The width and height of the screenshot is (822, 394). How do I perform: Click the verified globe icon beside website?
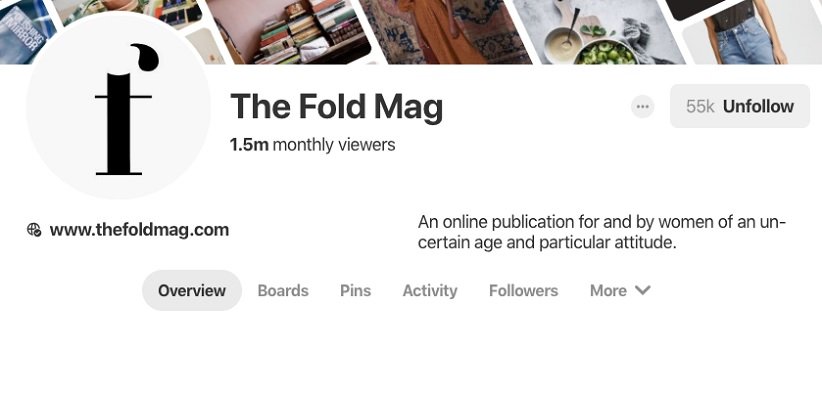point(34,230)
